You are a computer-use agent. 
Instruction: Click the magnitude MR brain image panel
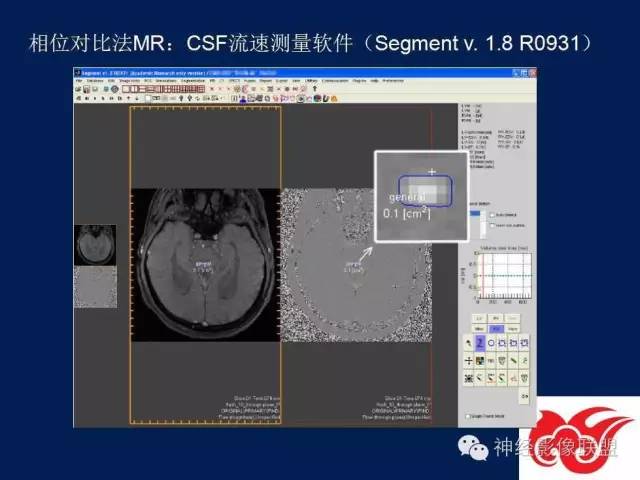(206, 265)
